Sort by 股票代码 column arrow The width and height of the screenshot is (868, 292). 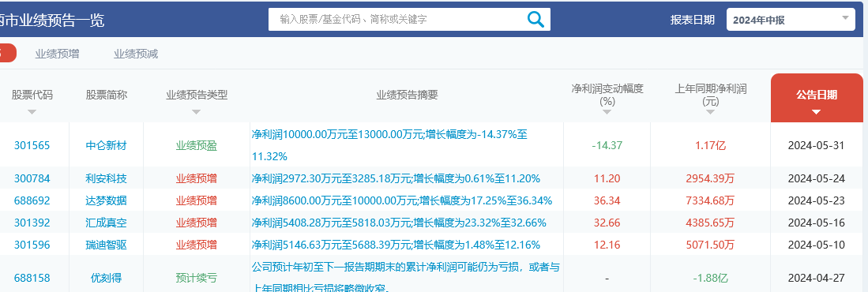point(32,112)
